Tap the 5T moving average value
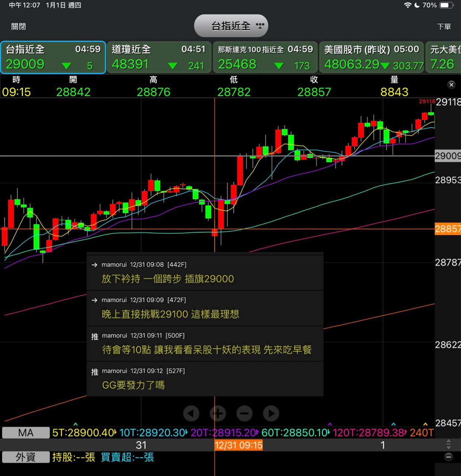461x476 pixels. (84, 432)
